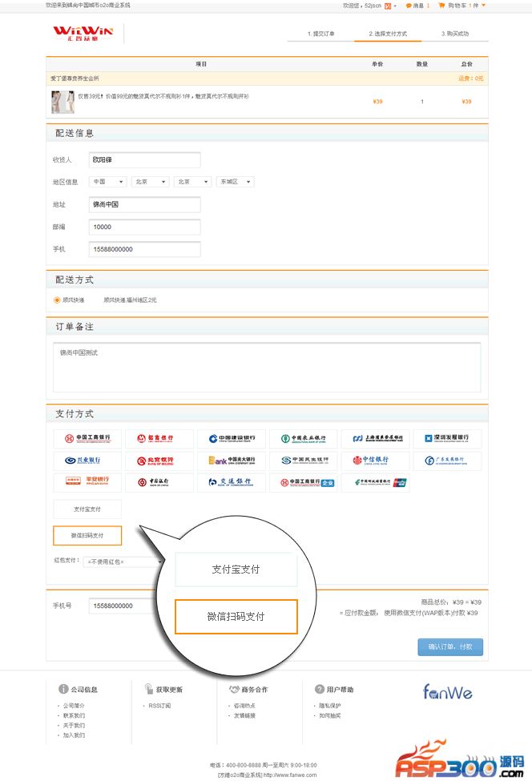
Task: Open the shopping cart icon in header
Action: (441, 6)
